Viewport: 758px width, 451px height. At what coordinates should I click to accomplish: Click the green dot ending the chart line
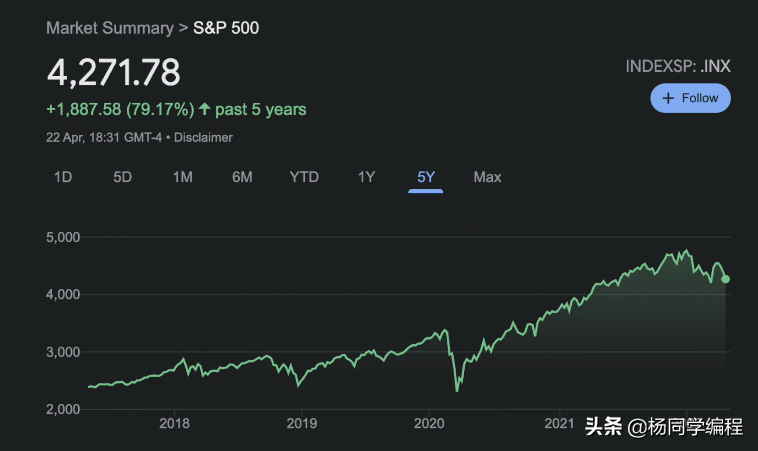726,279
